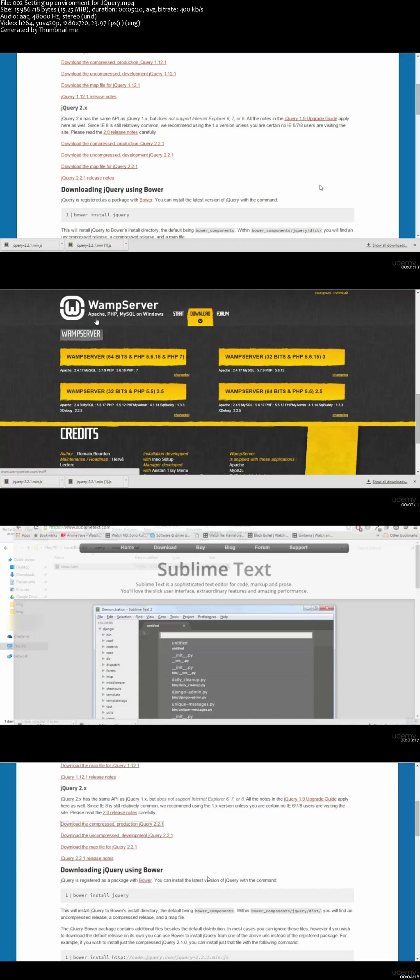Image resolution: width=420 pixels, height=980 pixels.
Task: Click Download the uncompressed, development jQuery 1.12.1 link
Action: pos(119,74)
